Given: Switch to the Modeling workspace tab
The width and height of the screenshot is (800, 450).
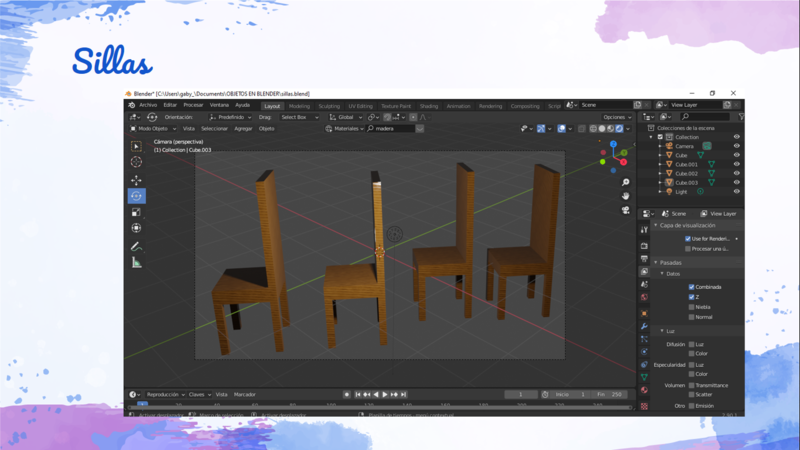Looking at the screenshot, I should click(x=299, y=106).
